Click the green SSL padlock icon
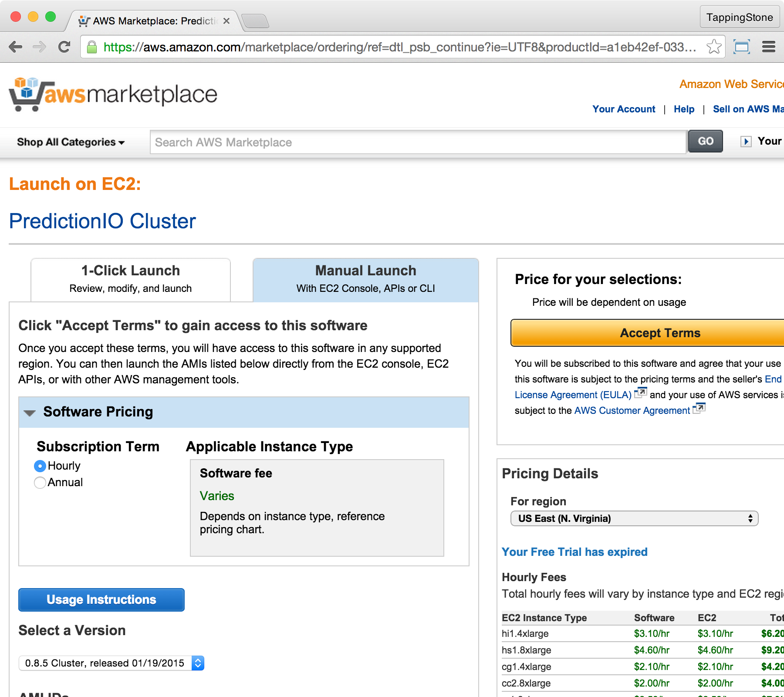The image size is (784, 697). pos(92,47)
